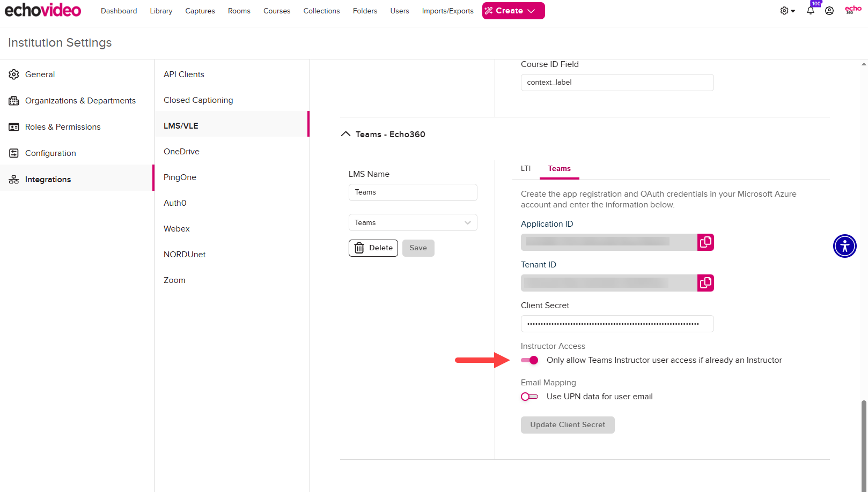This screenshot has height=492, width=868.
Task: Open the Dashboard nav item
Action: 119,11
